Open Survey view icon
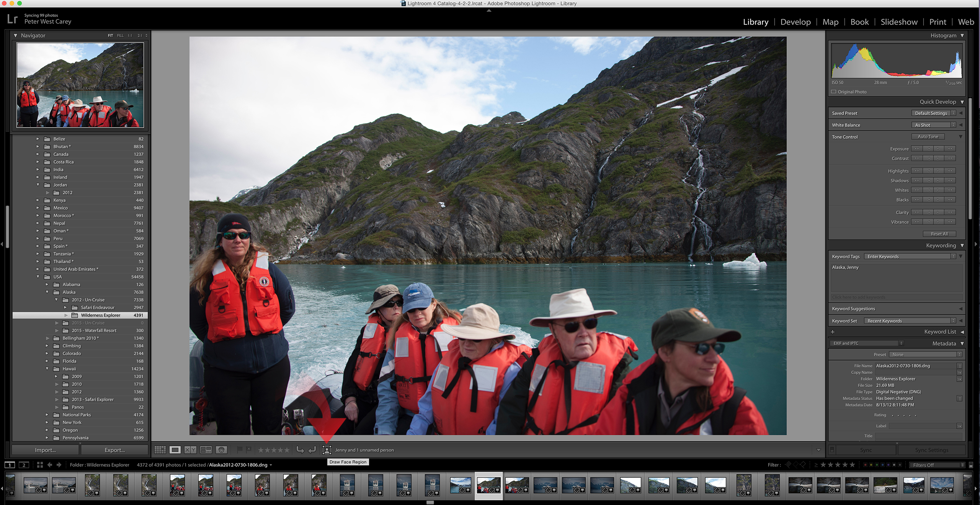The height and width of the screenshot is (505, 980). coord(206,450)
